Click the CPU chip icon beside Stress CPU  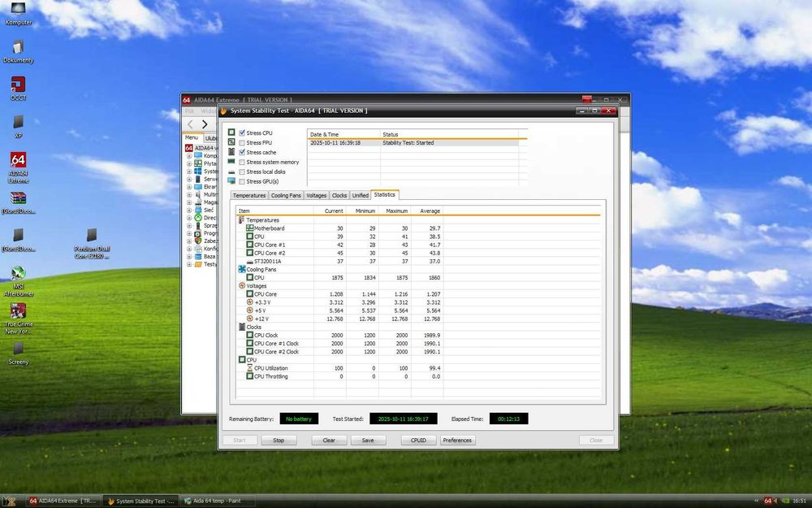[231, 132]
